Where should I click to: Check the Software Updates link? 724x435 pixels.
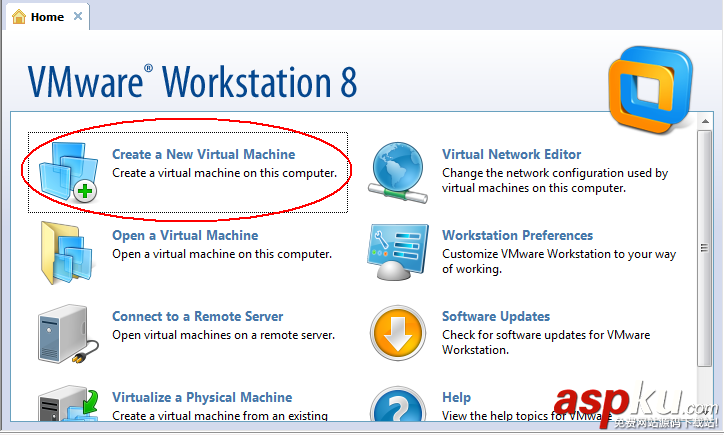click(496, 316)
